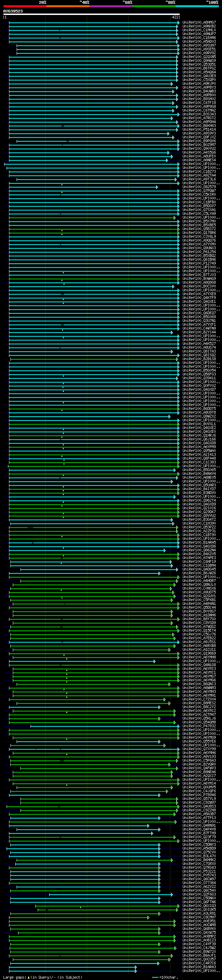
Task: Select label UniRef100_P61254
Action: (199, 252)
